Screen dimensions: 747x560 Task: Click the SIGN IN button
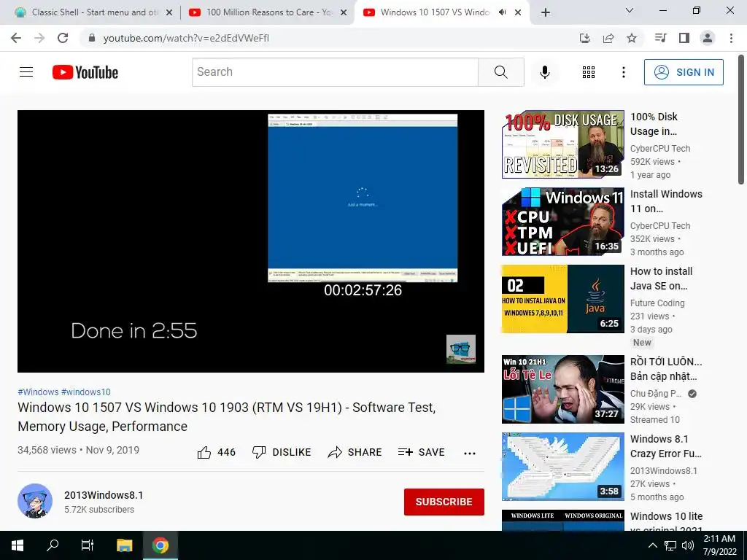684,72
